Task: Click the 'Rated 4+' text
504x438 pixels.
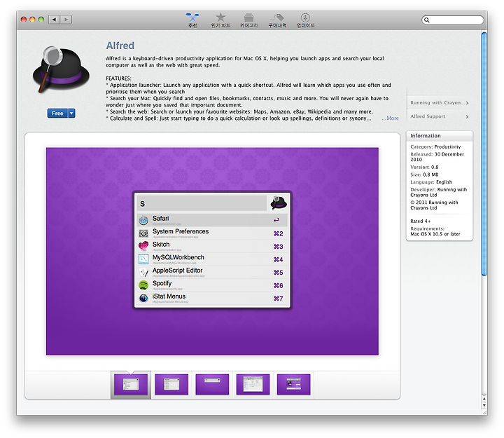Action: coord(421,221)
